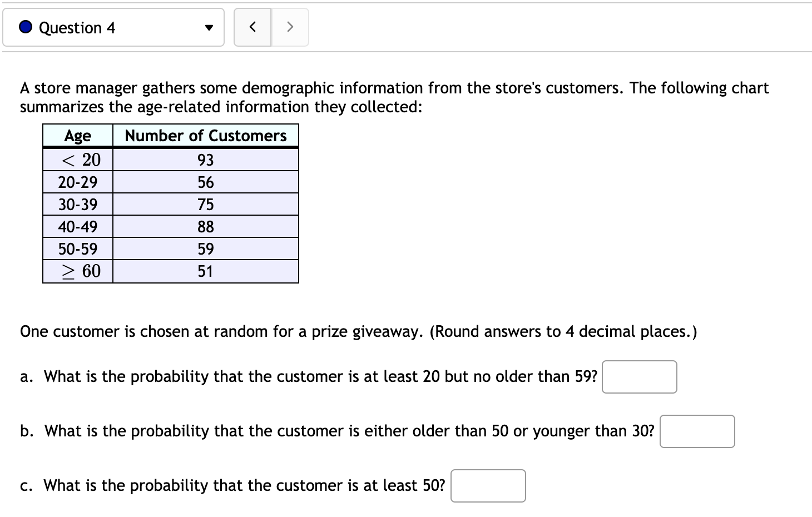
Task: Select the table cell showing 93 customers
Action: coord(205,160)
